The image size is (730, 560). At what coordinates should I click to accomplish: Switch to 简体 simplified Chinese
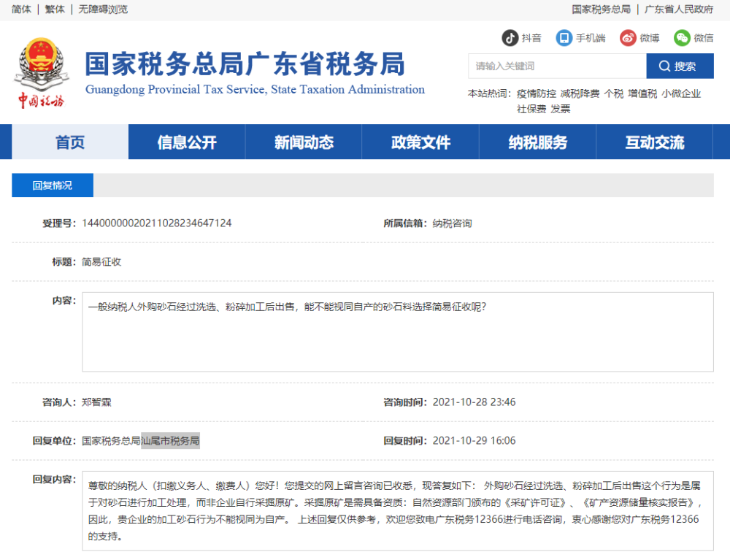21,9
